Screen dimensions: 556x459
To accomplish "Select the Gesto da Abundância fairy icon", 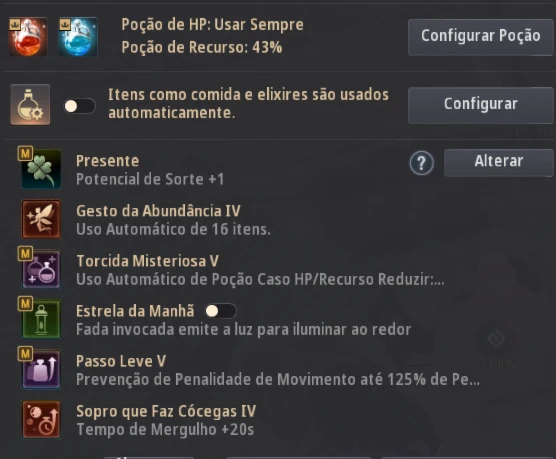I will pyautogui.click(x=41, y=219).
